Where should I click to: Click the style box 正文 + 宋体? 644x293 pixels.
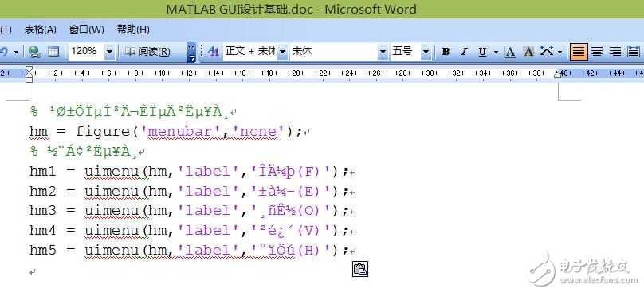[x=250, y=51]
